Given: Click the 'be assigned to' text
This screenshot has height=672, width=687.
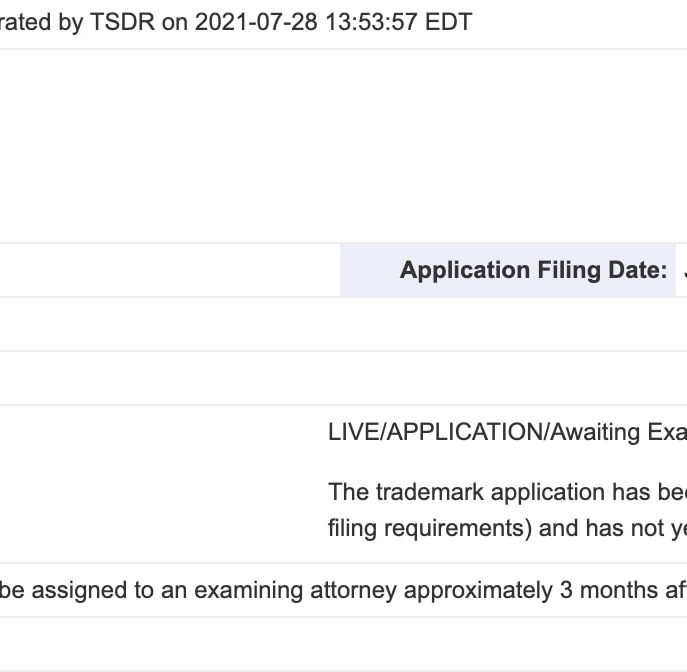Looking at the screenshot, I should click(75, 590).
